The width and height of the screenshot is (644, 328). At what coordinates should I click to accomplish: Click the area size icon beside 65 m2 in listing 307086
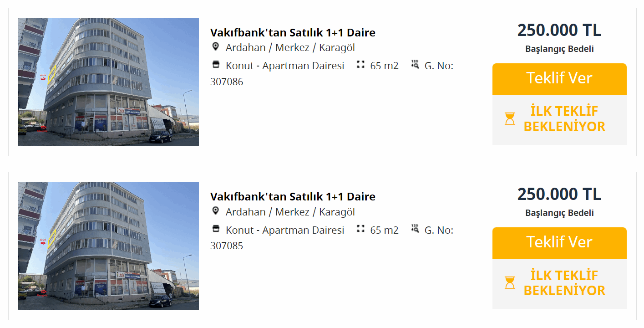361,65
